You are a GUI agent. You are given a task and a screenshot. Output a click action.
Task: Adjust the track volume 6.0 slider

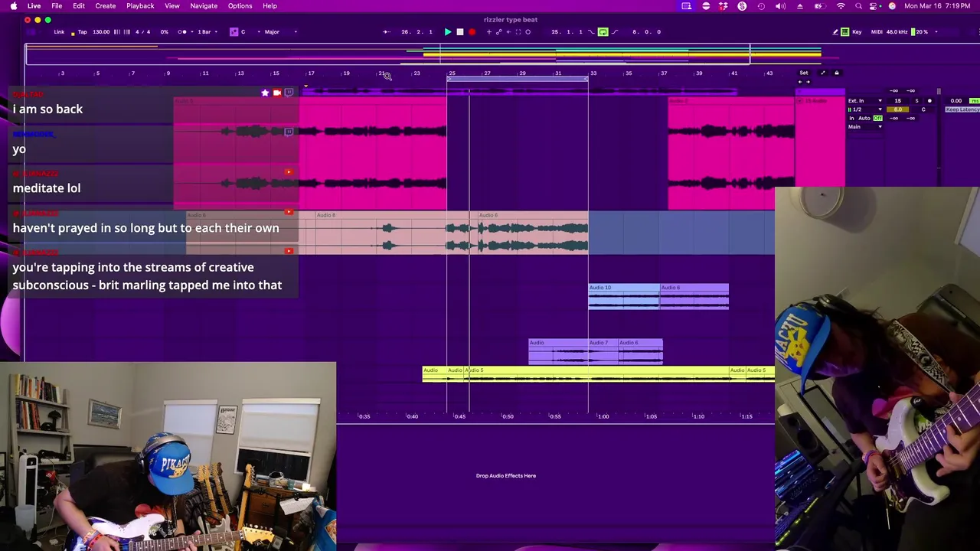point(898,109)
